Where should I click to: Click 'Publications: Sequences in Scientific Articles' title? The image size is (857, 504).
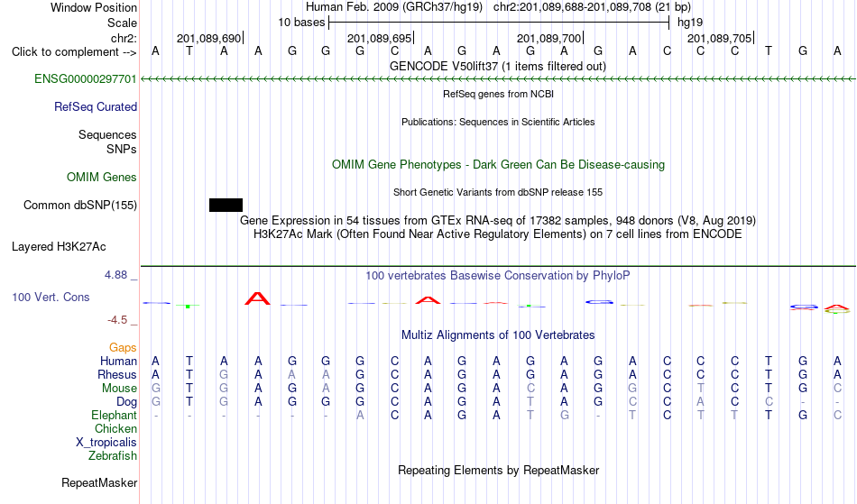[x=498, y=122]
